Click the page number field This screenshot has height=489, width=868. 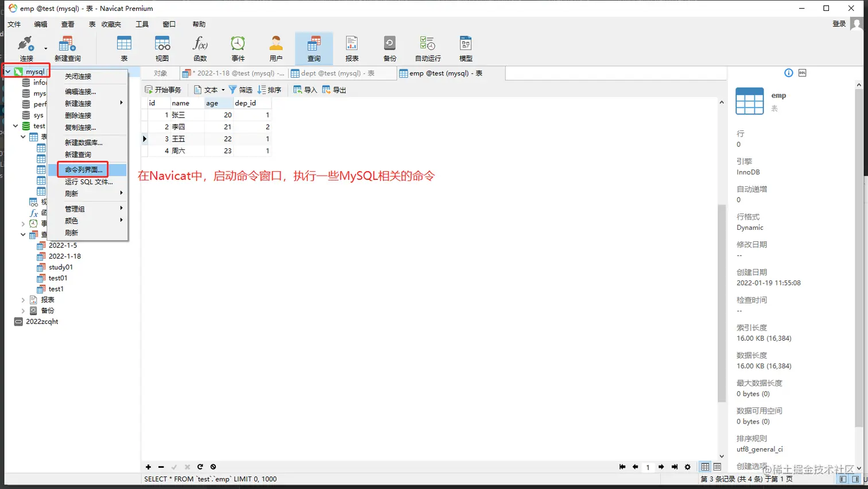pyautogui.click(x=648, y=467)
